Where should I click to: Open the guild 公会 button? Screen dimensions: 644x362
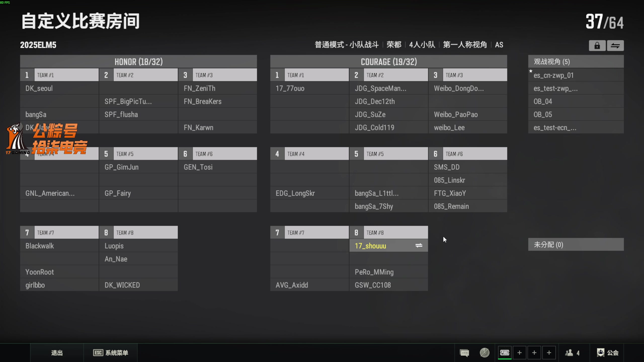(x=608, y=353)
